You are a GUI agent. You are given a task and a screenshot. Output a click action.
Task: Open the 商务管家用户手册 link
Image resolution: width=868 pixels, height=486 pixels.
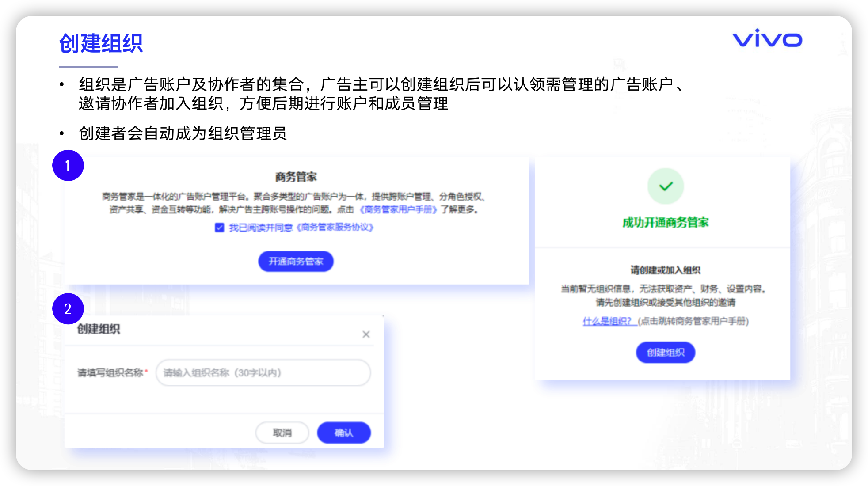398,209
